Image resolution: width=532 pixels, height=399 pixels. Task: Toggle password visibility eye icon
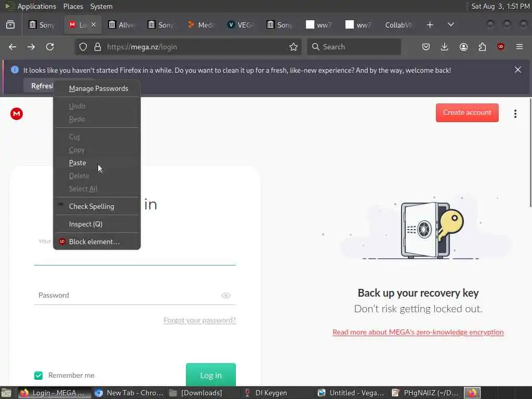(226, 296)
